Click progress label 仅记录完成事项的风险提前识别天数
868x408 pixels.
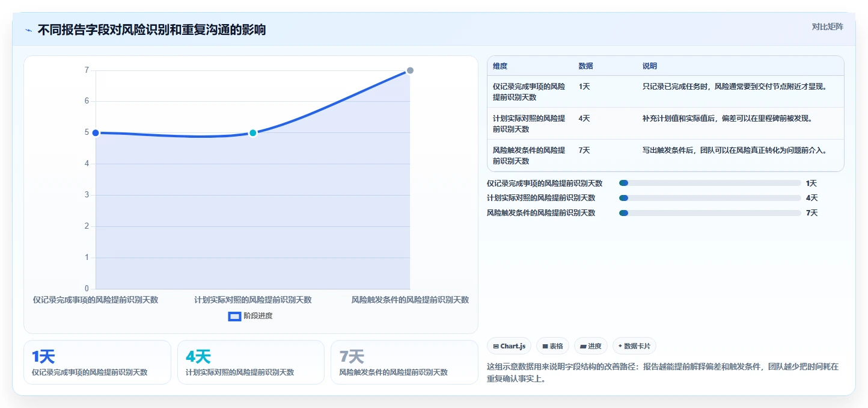(545, 184)
